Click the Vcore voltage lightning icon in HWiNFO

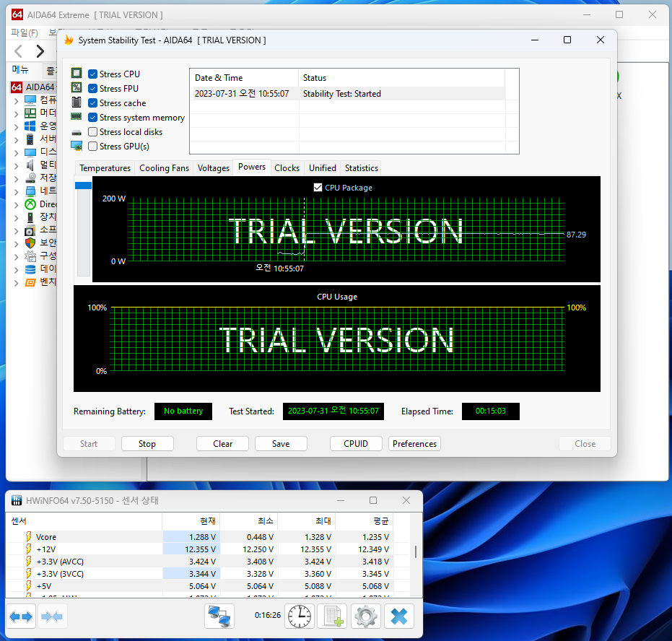28,537
